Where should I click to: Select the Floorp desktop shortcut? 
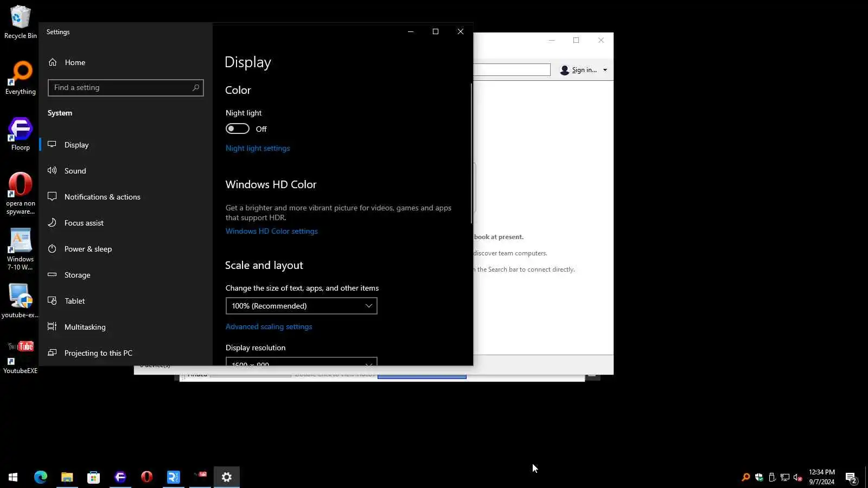coord(21,134)
